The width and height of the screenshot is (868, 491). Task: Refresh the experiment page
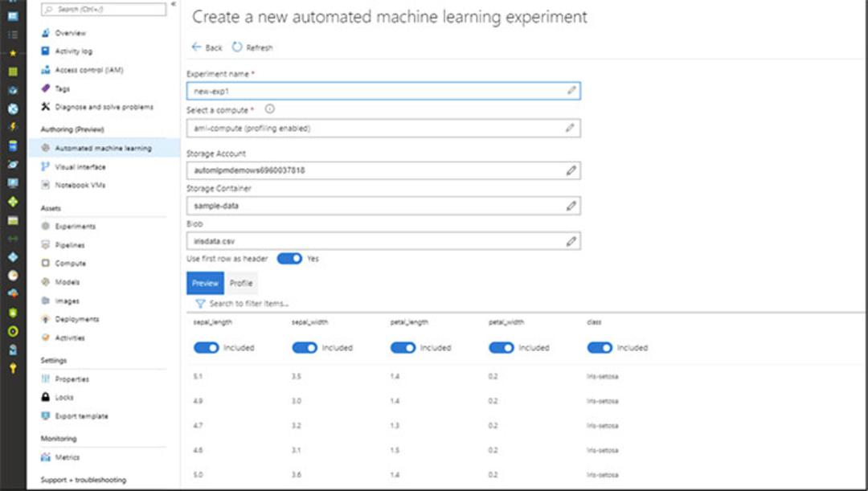[x=252, y=47]
